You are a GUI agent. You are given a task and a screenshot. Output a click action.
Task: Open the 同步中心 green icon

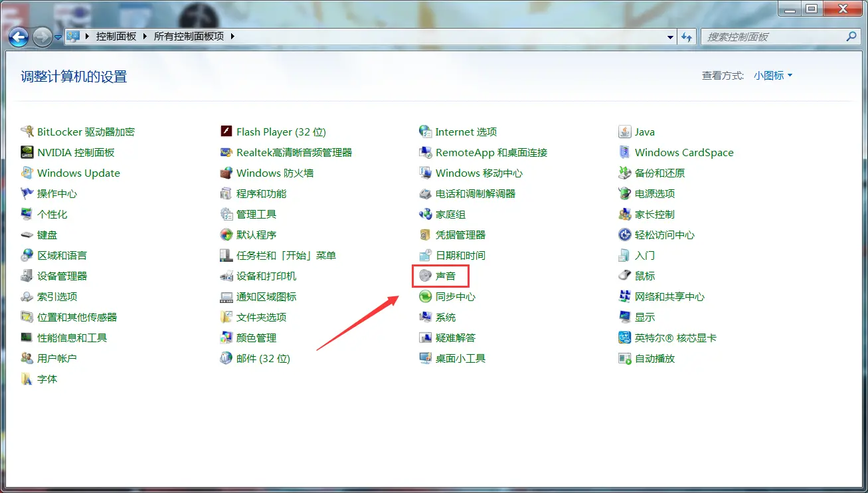click(425, 296)
